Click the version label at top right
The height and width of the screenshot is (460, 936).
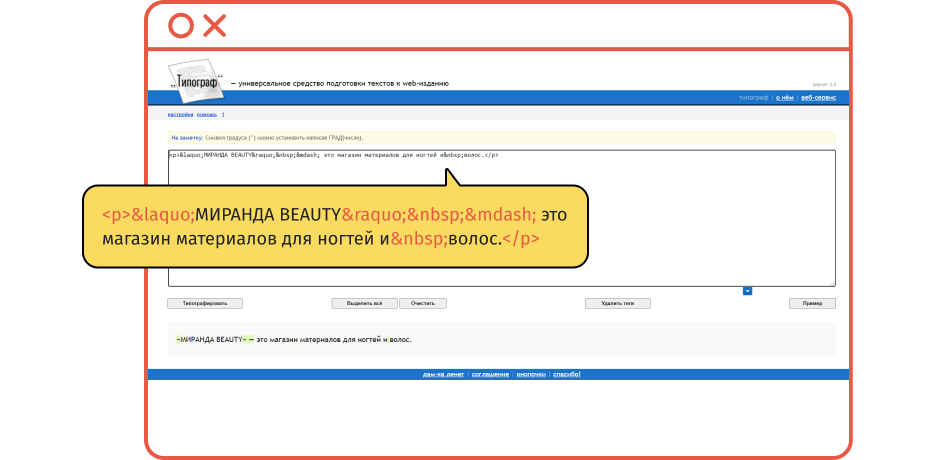(824, 85)
